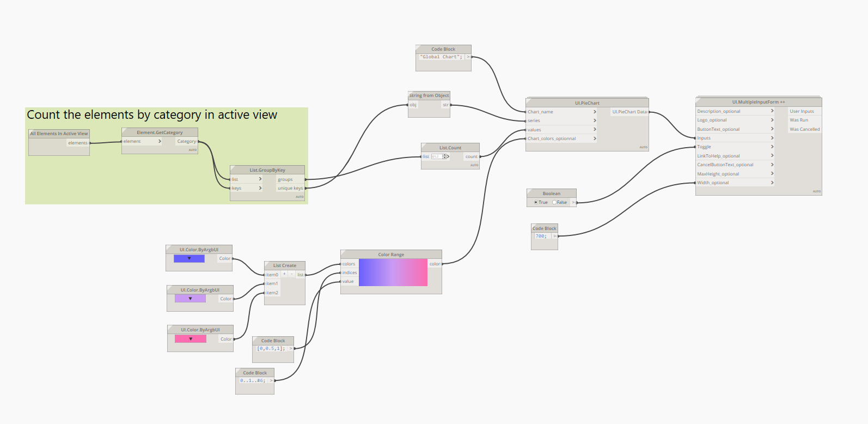Click the Boolean node output arrow
868x424 pixels.
coord(573,202)
